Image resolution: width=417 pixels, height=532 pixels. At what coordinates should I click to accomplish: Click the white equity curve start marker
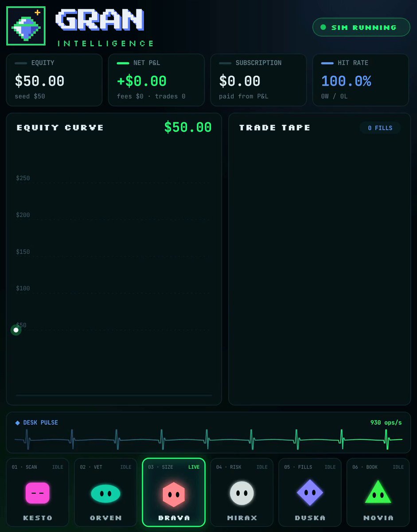click(16, 330)
